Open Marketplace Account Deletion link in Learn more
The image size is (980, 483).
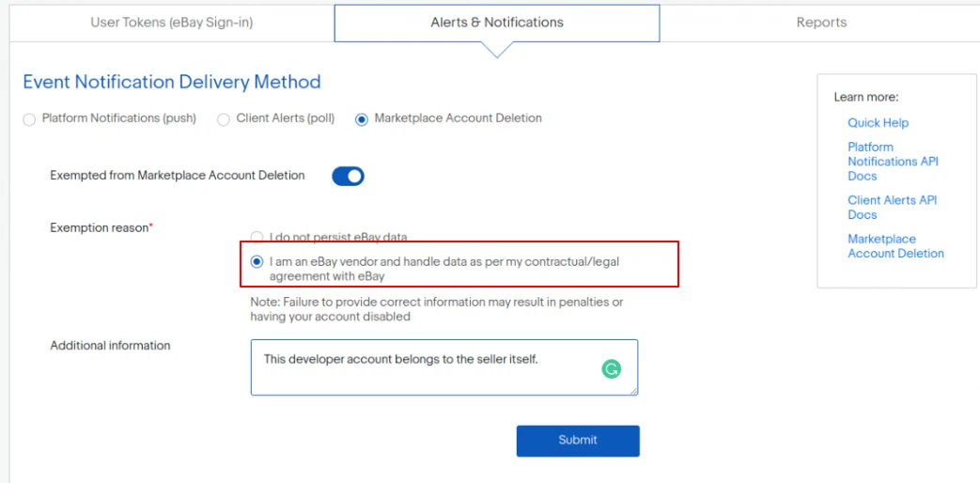[895, 246]
